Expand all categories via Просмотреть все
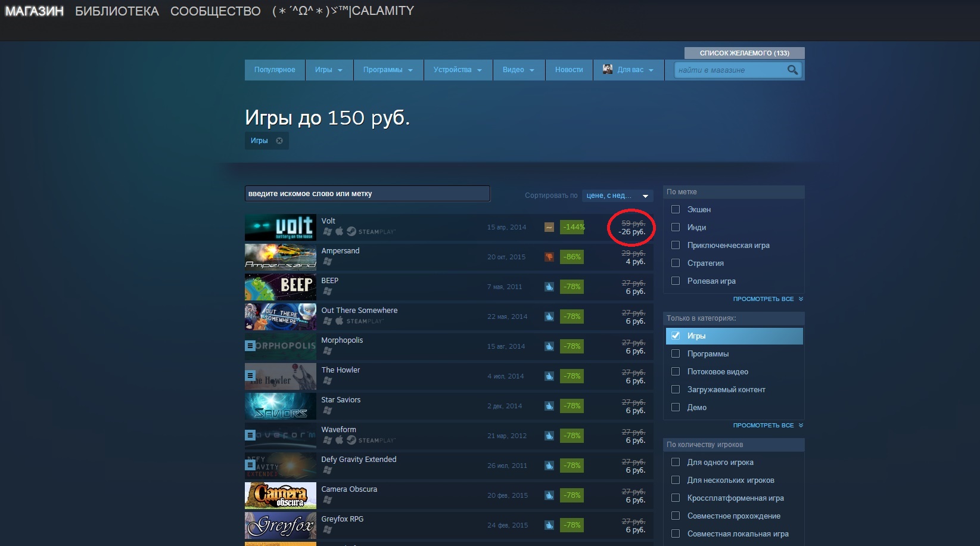 768,426
